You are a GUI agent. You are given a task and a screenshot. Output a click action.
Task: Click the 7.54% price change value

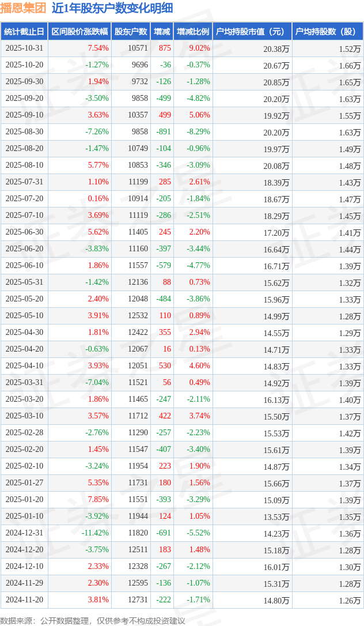coord(98,48)
